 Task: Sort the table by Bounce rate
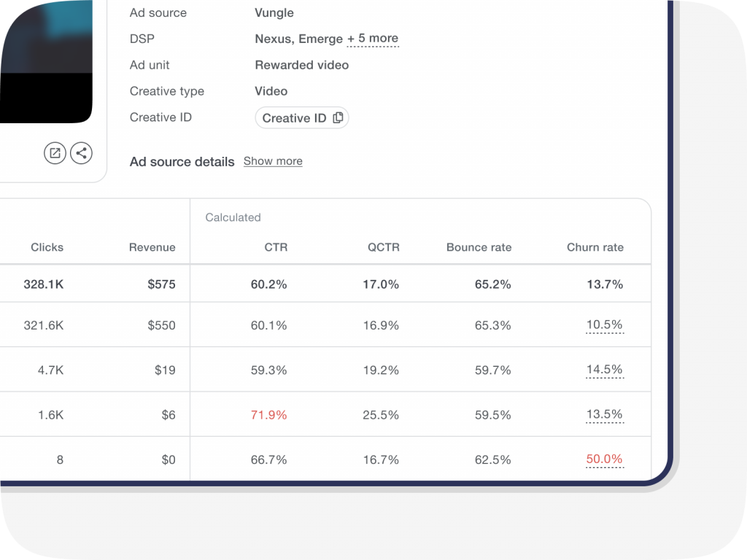[479, 247]
